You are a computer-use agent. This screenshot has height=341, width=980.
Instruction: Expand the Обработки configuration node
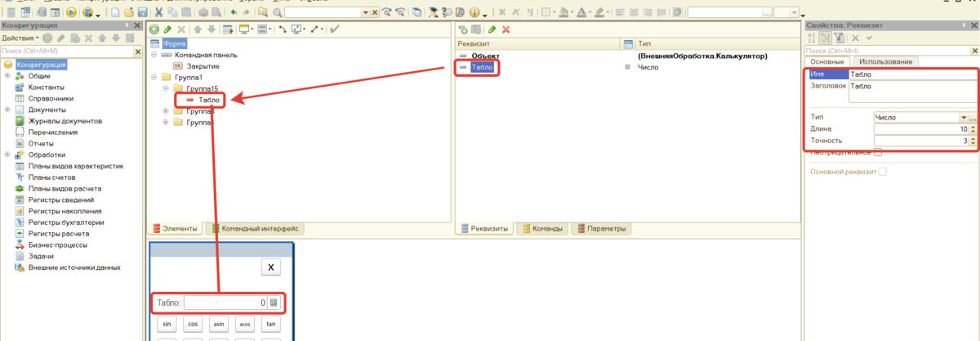click(x=7, y=155)
